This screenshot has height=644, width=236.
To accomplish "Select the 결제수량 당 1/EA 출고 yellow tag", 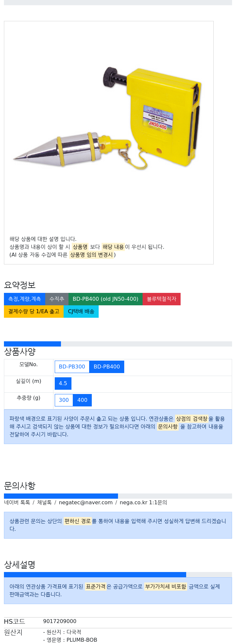I will 34,311.
